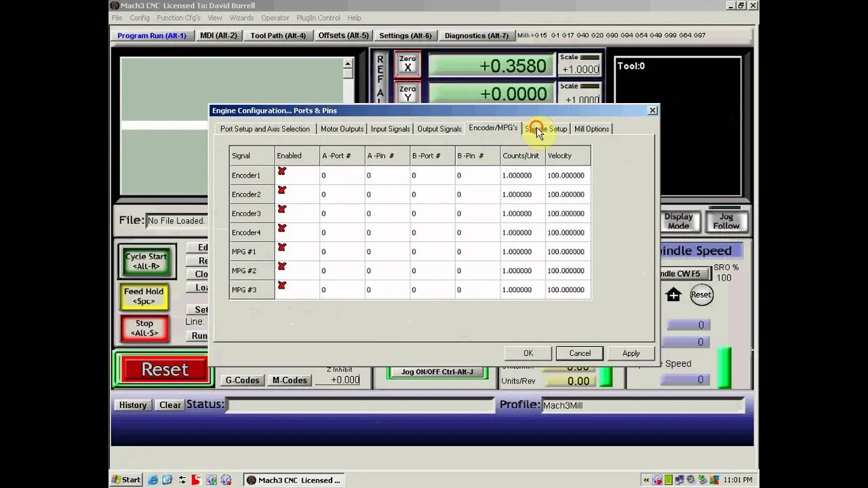Click the Cycle Start Alt-R button
This screenshot has height=488, width=868.
146,261
